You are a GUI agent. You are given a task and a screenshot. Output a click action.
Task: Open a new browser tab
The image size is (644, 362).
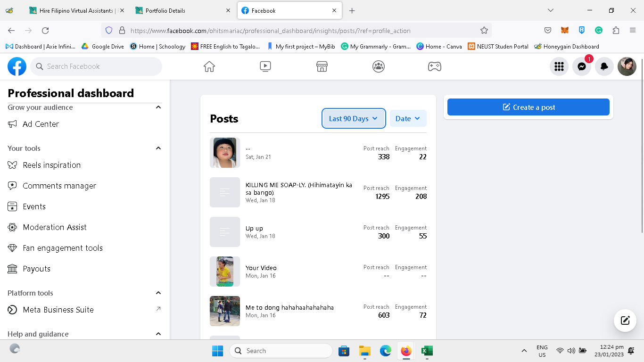352,10
